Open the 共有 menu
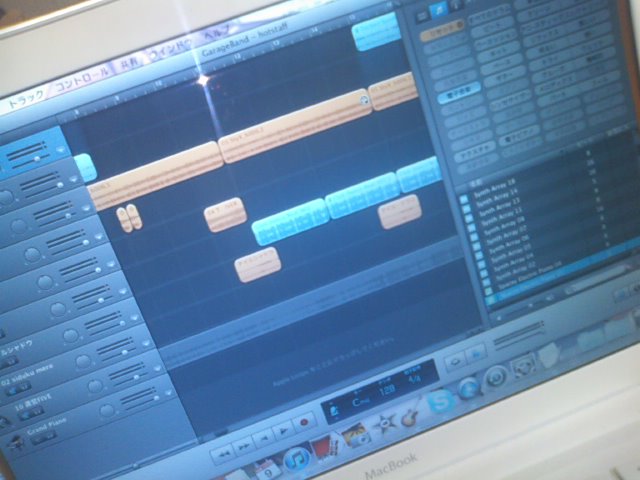Screen dimensions: 640x480 (x=129, y=62)
